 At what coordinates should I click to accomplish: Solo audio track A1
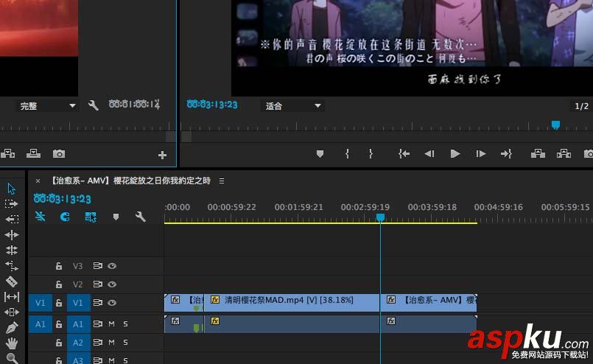[125, 324]
